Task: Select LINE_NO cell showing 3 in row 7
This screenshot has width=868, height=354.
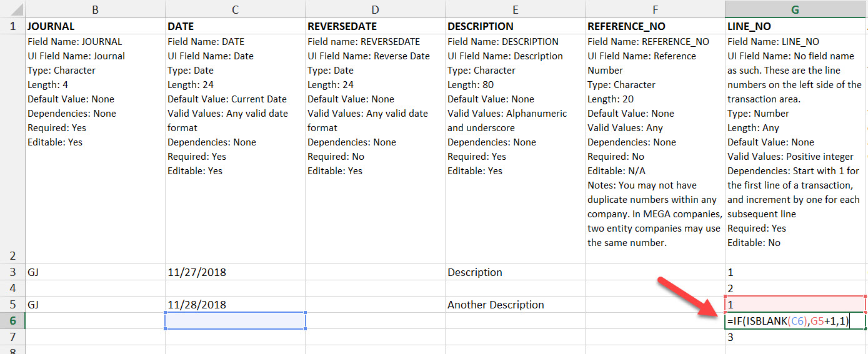Action: (794, 337)
